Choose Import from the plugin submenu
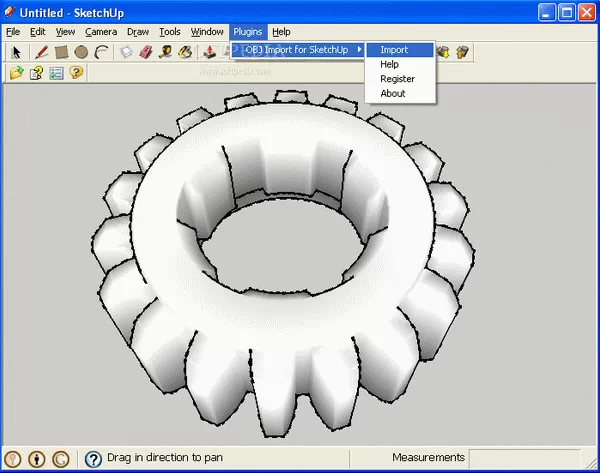600x473 pixels. coord(400,50)
